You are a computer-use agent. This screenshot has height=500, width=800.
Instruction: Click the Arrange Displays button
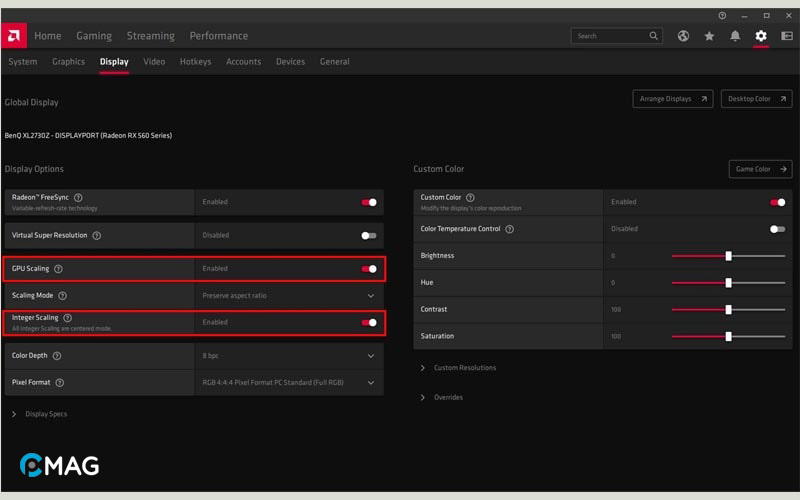point(673,99)
